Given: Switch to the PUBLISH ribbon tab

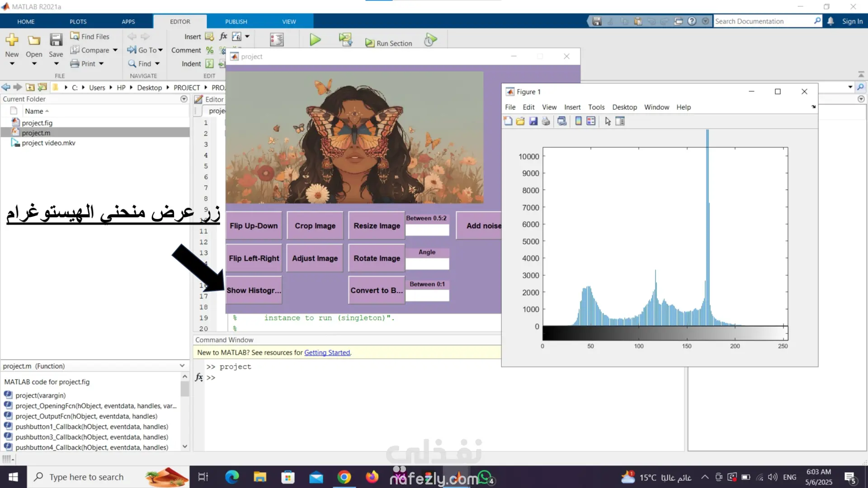Looking at the screenshot, I should 236,21.
